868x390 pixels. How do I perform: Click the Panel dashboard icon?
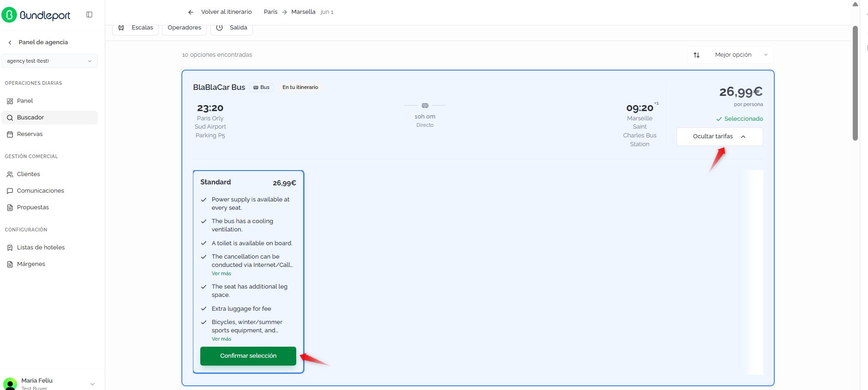[x=10, y=101]
